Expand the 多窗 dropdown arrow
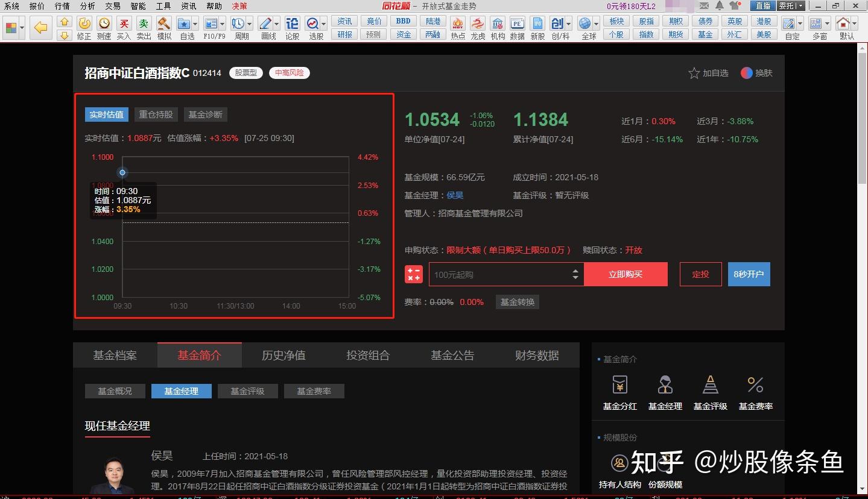 [828, 24]
